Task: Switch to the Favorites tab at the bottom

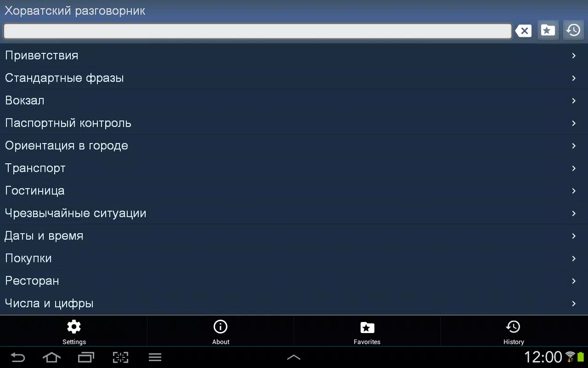Action: point(367,331)
